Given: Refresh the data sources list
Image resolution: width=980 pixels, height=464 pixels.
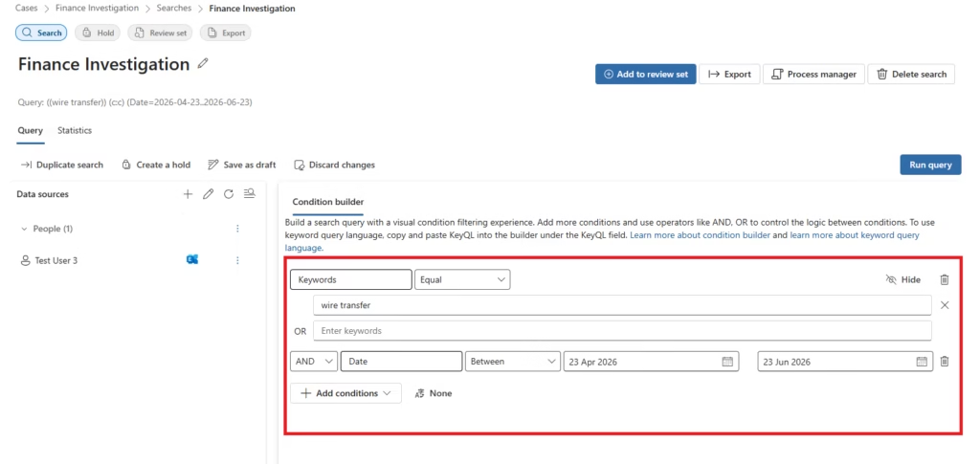Looking at the screenshot, I should [x=229, y=194].
